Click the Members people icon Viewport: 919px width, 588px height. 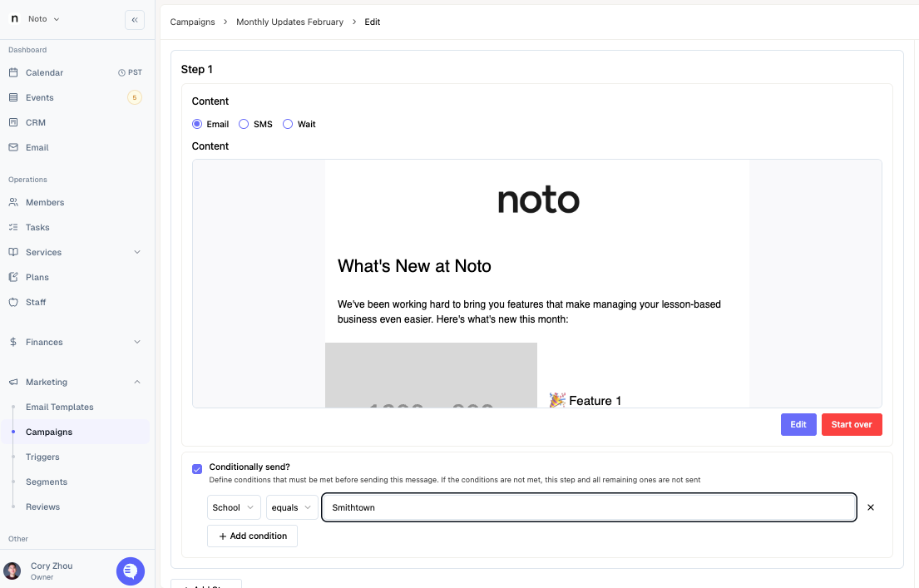(13, 202)
